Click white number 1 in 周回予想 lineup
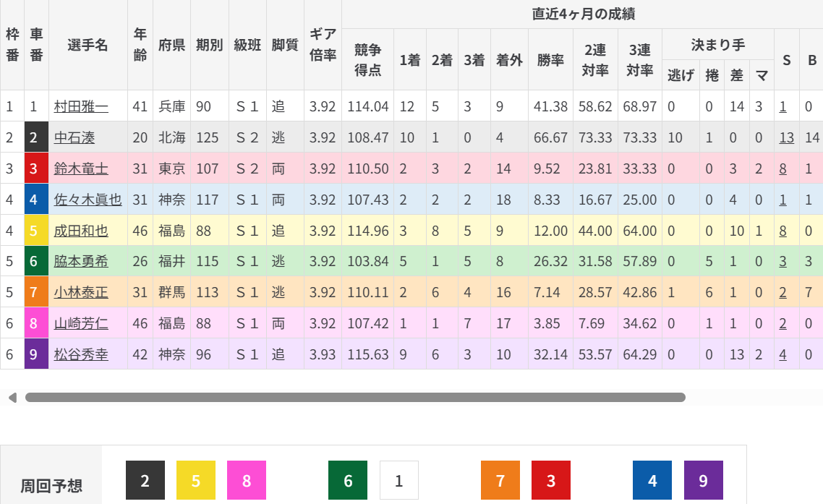The image size is (823, 504). [x=398, y=480]
